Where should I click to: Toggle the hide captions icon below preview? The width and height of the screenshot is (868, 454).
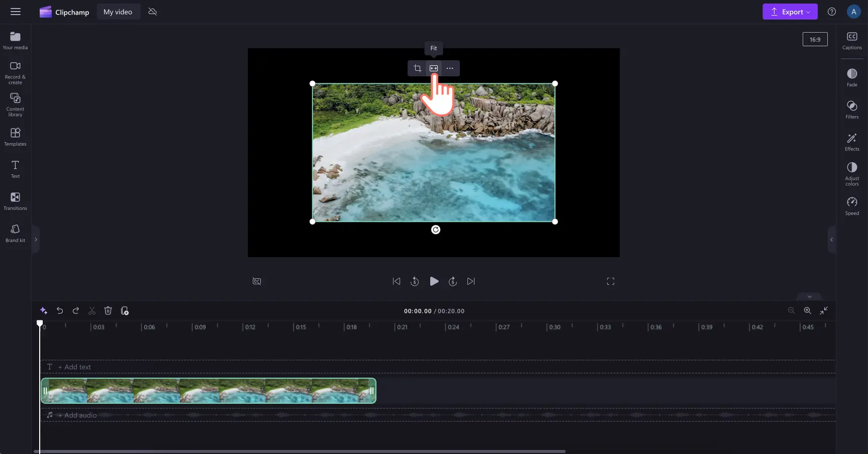tap(257, 281)
